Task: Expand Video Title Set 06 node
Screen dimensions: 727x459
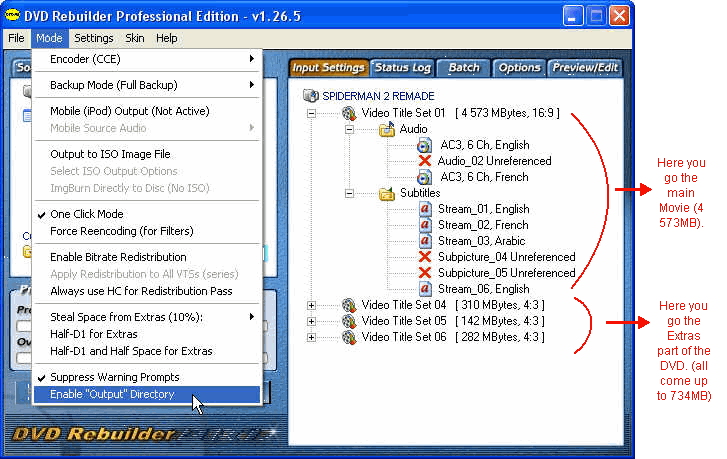Action: (311, 338)
